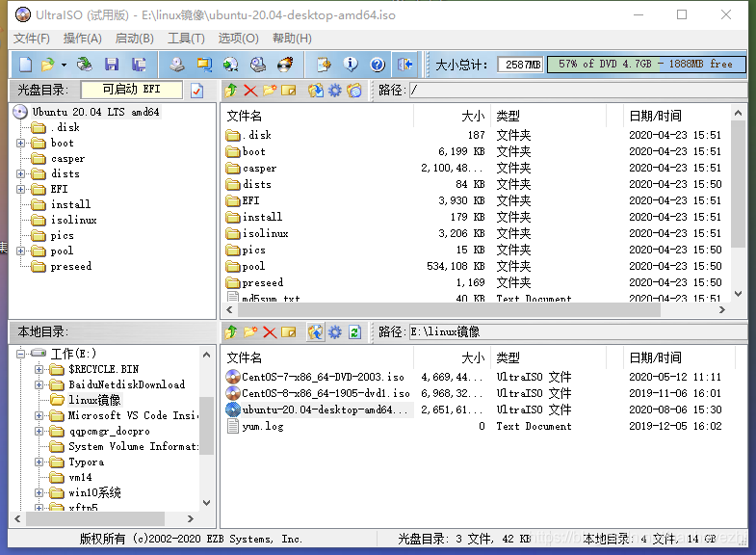Select CentOS-7-x86_64-DVD-2003.iso file
This screenshot has width=756, height=555.
[323, 377]
